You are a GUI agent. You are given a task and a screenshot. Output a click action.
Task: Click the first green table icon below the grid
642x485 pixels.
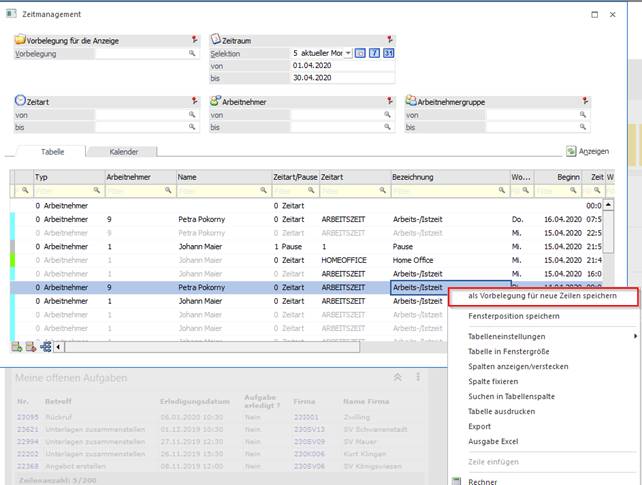coord(17,347)
